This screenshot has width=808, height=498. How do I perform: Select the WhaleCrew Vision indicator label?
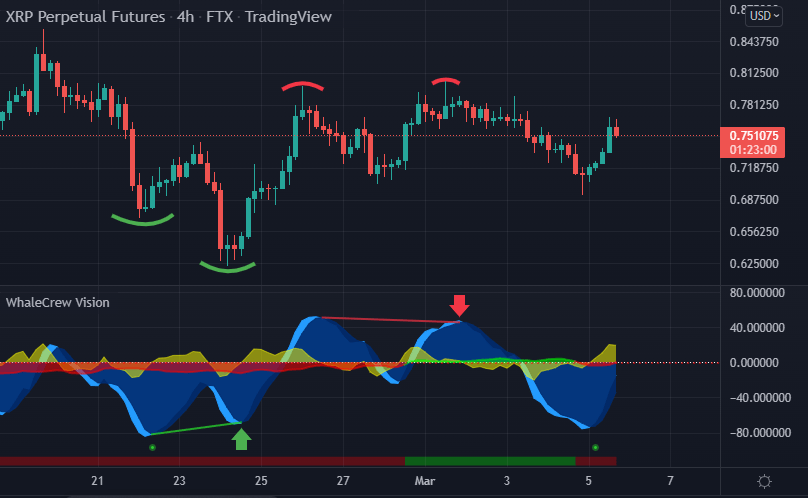tap(58, 302)
